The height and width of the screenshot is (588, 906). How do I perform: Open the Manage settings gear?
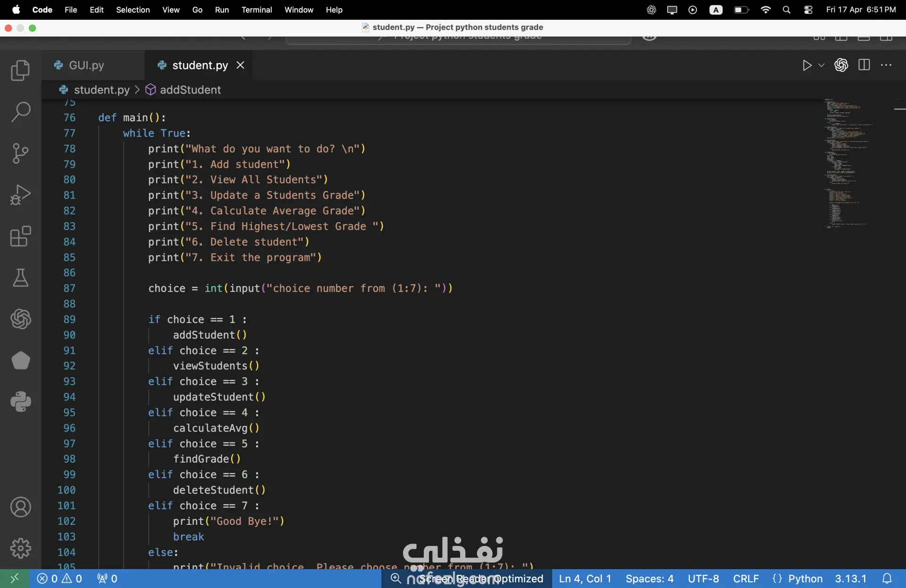[x=20, y=548]
